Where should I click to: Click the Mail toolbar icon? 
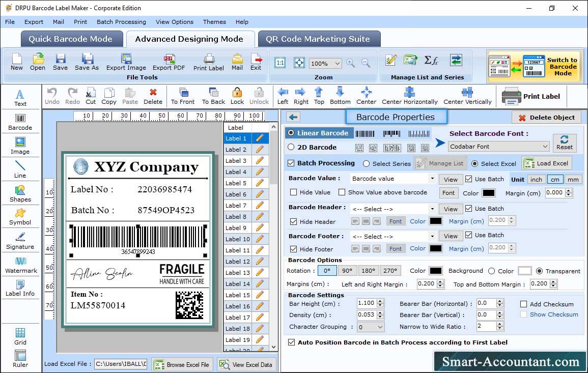pyautogui.click(x=237, y=62)
